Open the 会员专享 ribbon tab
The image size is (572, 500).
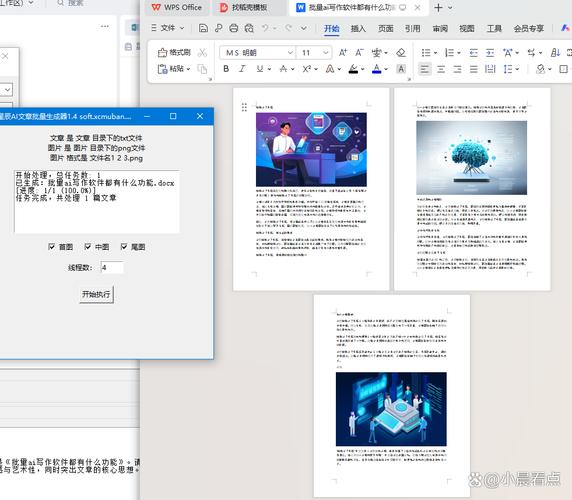(529, 28)
